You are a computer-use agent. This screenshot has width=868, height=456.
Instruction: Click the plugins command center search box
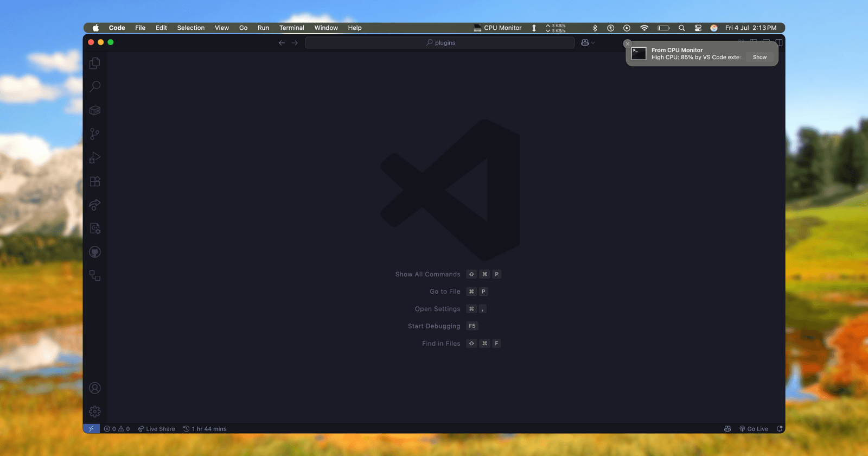[x=439, y=43]
